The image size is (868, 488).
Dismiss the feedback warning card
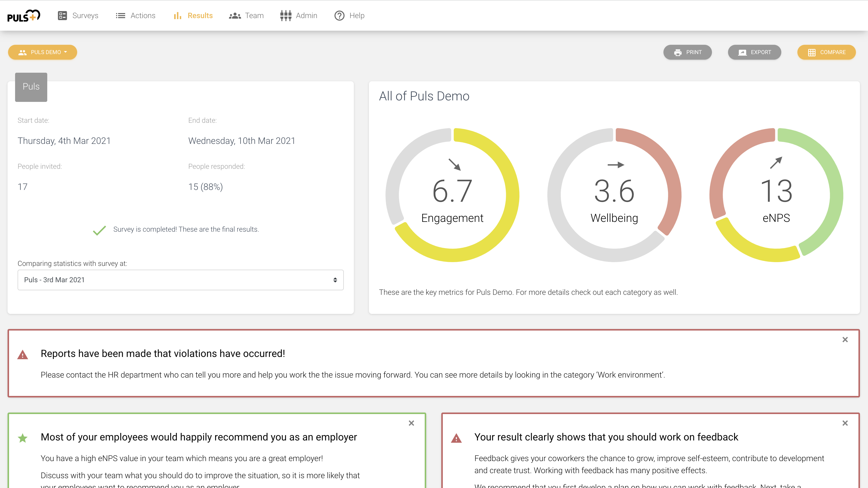(845, 423)
